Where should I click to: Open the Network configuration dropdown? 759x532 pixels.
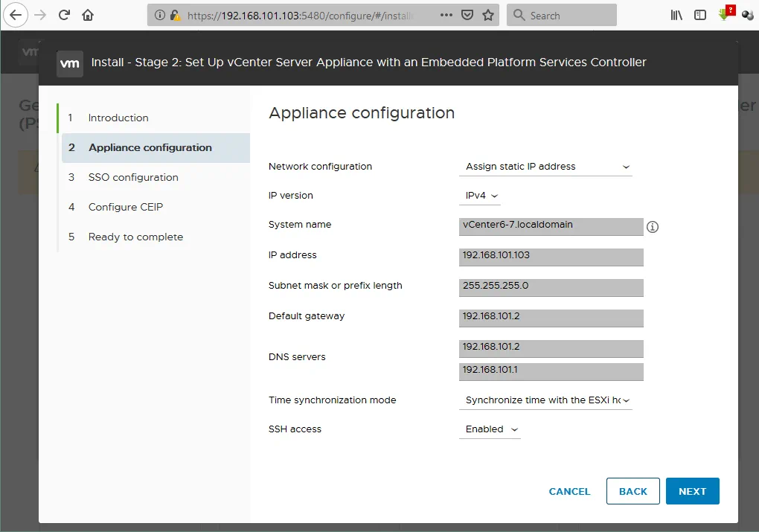click(545, 167)
